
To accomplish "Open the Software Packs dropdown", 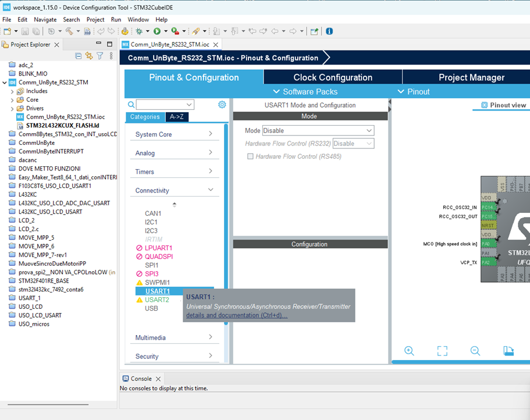I will coord(305,91).
